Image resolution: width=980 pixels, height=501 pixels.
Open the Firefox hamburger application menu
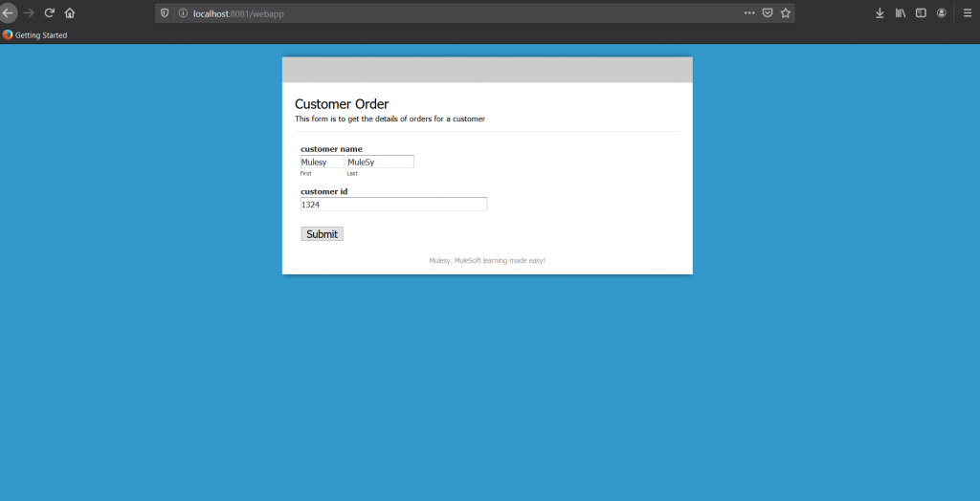coord(967,13)
